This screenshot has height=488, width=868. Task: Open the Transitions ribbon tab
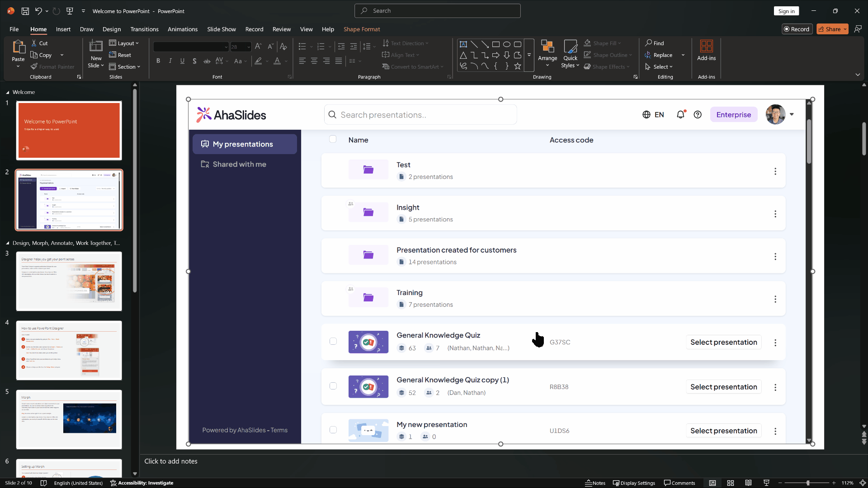pyautogui.click(x=144, y=29)
